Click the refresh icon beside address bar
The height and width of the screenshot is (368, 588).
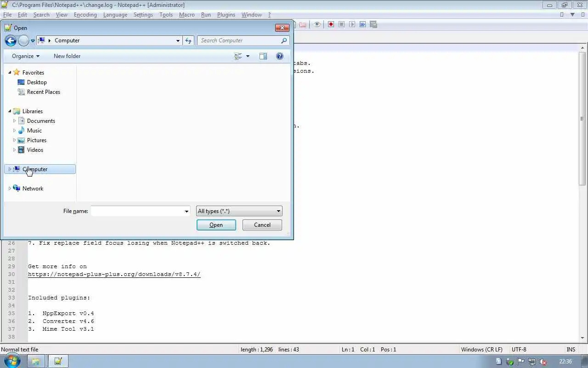click(x=188, y=40)
